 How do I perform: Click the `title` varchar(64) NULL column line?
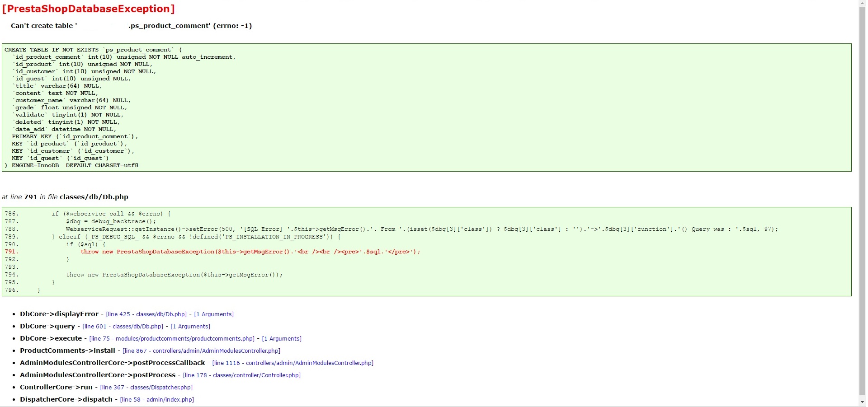(x=57, y=86)
